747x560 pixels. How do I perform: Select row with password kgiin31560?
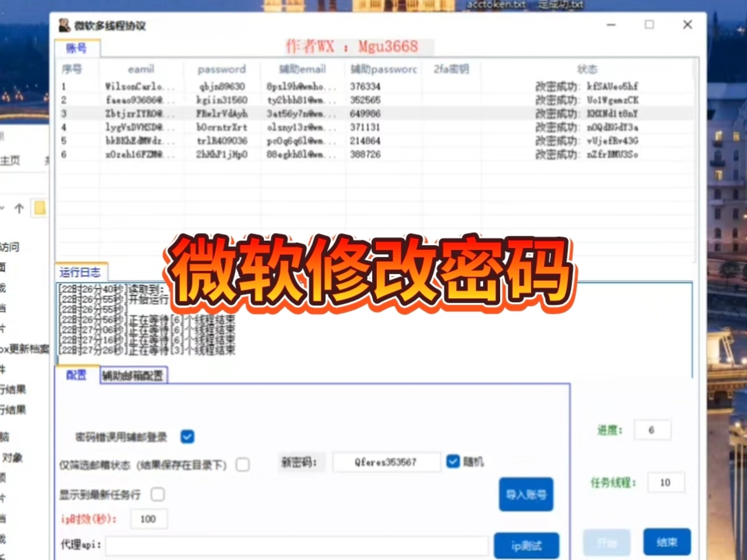click(x=373, y=100)
